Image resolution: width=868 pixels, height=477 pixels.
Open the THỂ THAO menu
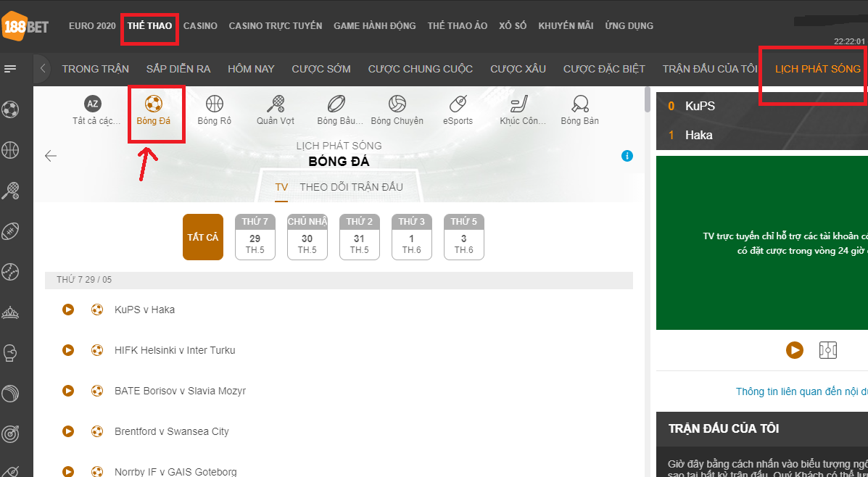[149, 25]
